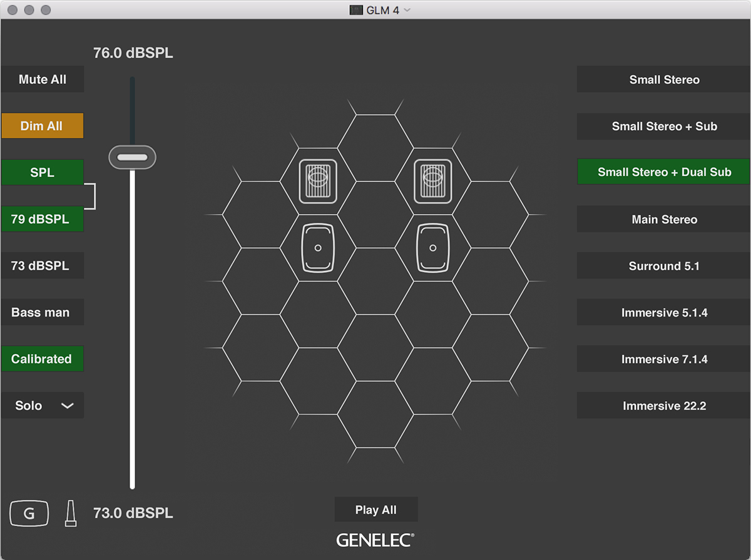Click the volume slider handle
The width and height of the screenshot is (751, 560).
pyautogui.click(x=132, y=157)
